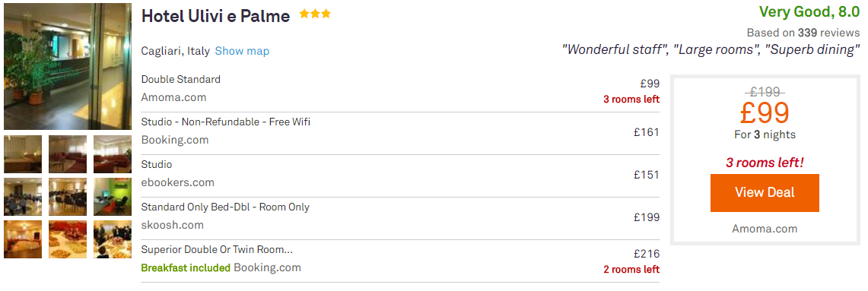This screenshot has width=868, height=291.
Task: Open the 339 reviews summary
Action: coord(803,33)
